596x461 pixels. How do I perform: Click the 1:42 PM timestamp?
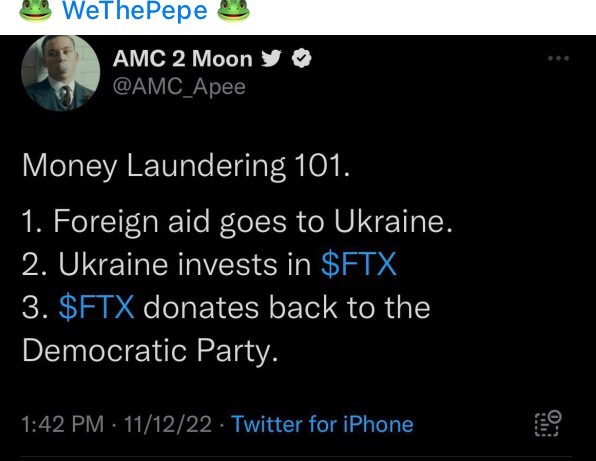[x=63, y=424]
